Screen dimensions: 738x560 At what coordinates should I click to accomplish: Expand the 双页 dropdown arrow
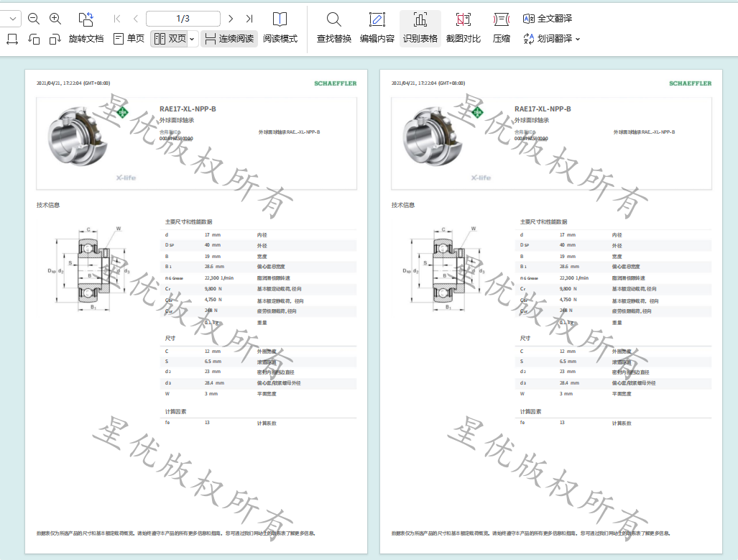tap(192, 39)
